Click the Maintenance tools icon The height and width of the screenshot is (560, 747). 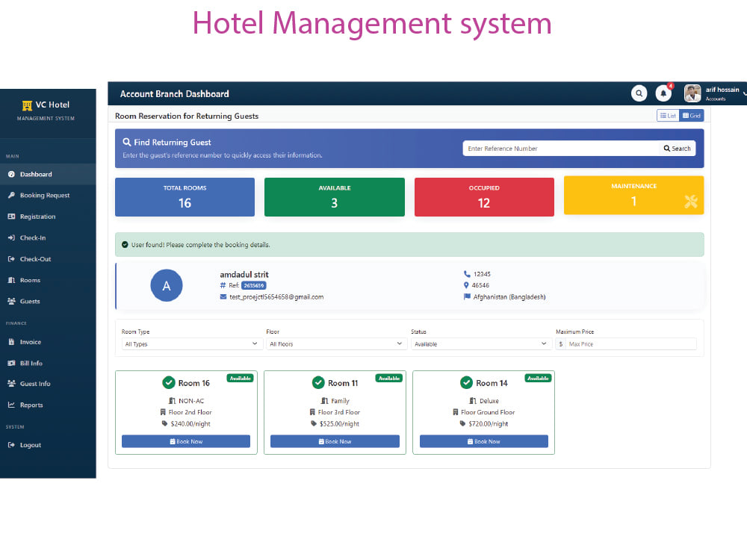point(691,202)
